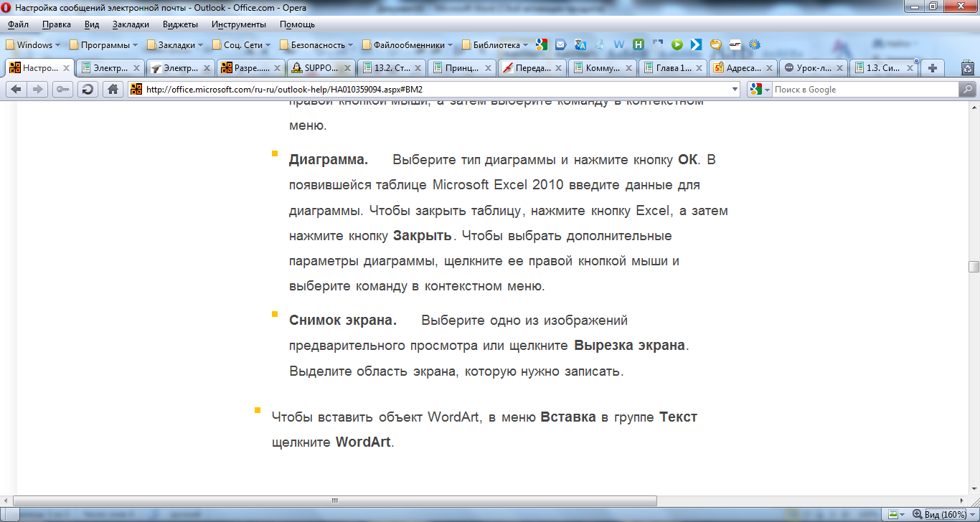Open the green H bookmark icon
The height and width of the screenshot is (522, 980).
pos(638,44)
